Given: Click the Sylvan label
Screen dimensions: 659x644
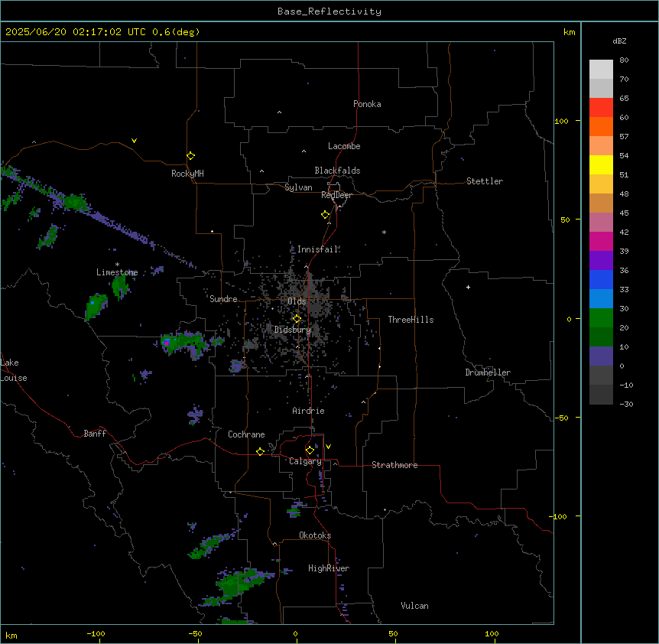Looking at the screenshot, I should pos(298,187).
